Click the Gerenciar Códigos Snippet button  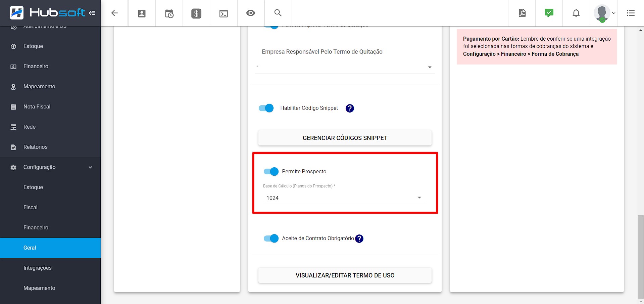(x=345, y=138)
